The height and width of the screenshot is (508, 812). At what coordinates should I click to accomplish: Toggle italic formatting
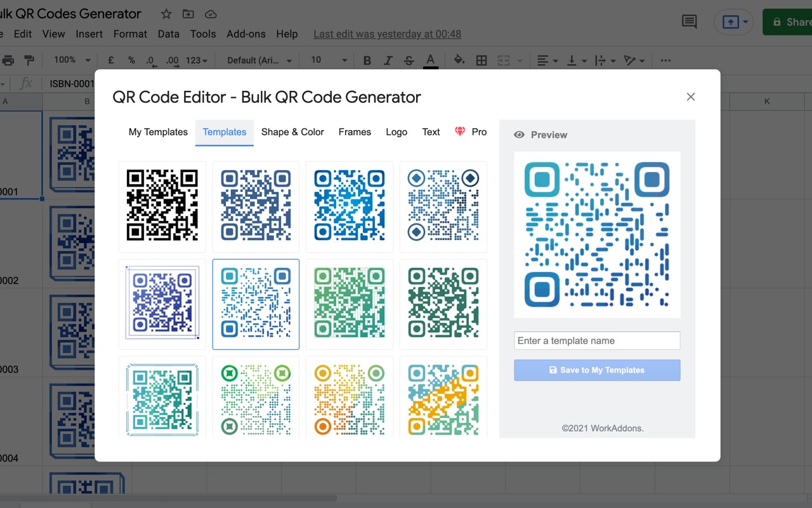coord(388,60)
